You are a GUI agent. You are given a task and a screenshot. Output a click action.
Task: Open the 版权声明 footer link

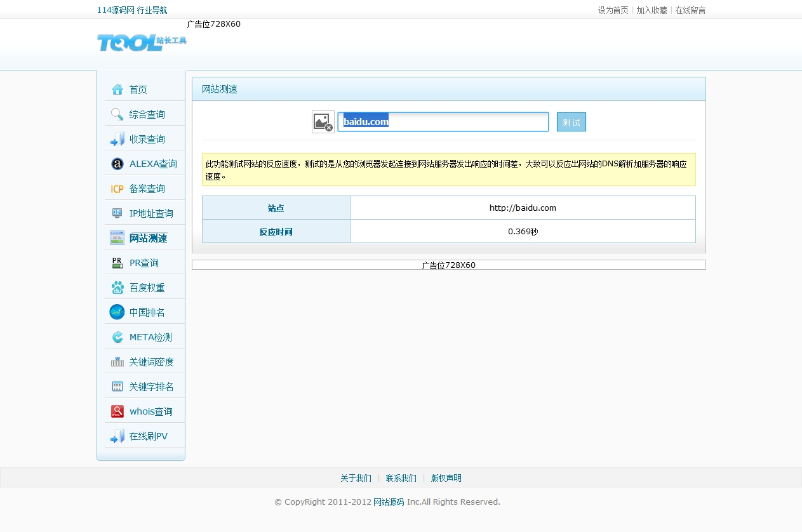(446, 478)
